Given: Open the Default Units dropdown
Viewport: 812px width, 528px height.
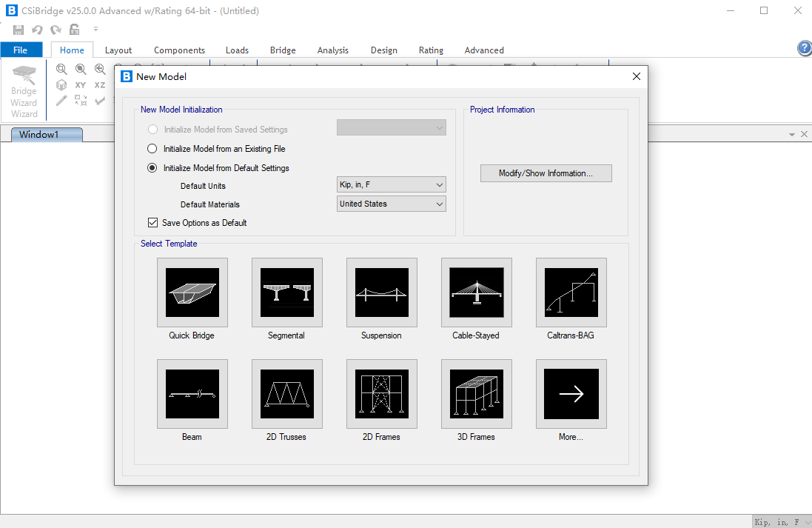Looking at the screenshot, I should tap(391, 184).
